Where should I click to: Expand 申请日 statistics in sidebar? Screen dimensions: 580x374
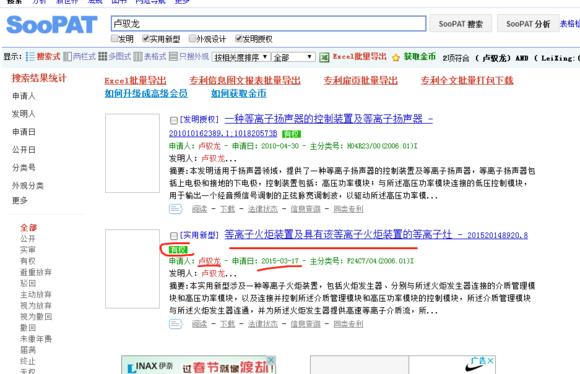coord(24,132)
